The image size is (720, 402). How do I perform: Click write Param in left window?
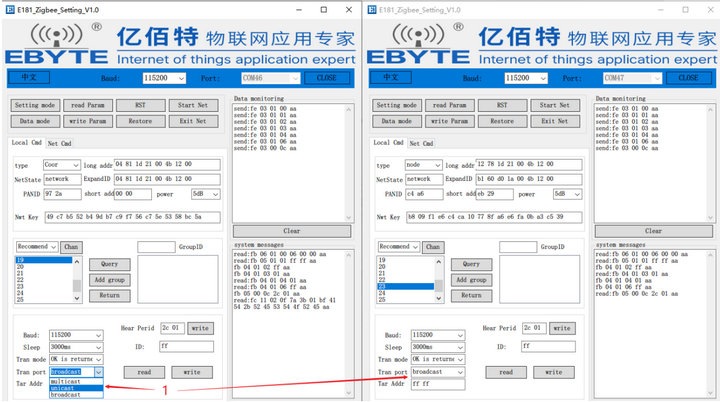pos(88,121)
